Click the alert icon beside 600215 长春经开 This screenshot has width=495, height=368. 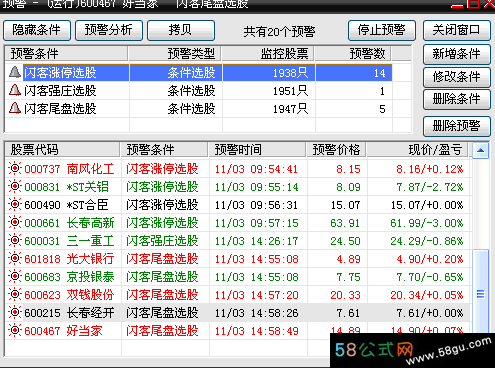pos(15,313)
